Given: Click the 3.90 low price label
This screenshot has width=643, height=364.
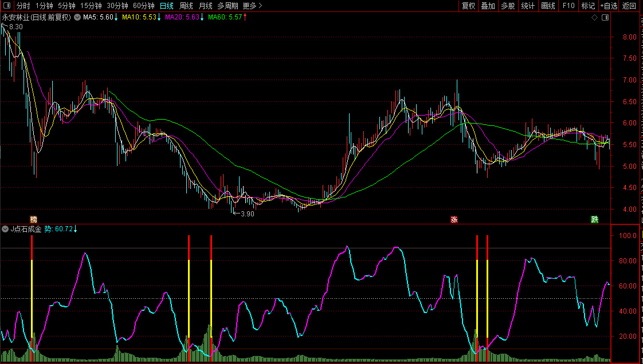Looking at the screenshot, I should coord(247,214).
